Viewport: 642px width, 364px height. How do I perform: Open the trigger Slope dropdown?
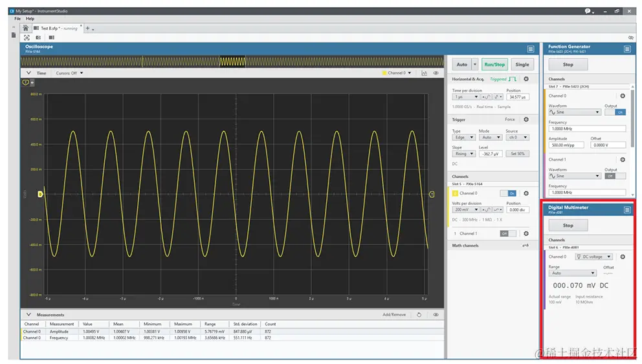pos(463,154)
